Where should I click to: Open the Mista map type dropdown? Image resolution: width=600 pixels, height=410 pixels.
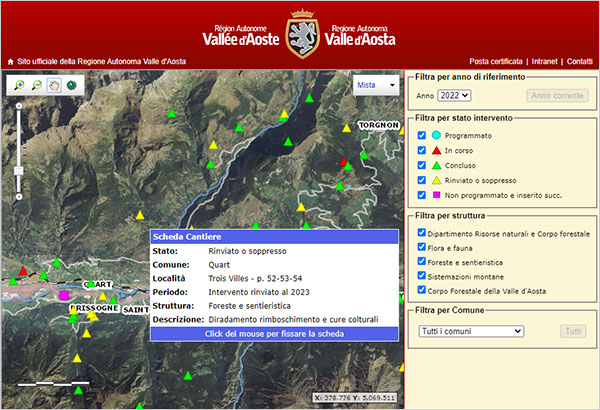(x=376, y=85)
